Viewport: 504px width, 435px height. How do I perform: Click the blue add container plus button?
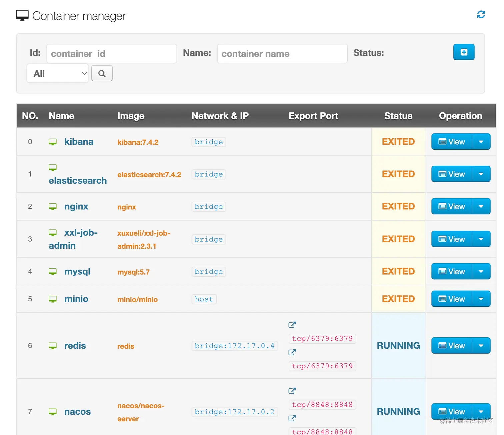(x=464, y=52)
